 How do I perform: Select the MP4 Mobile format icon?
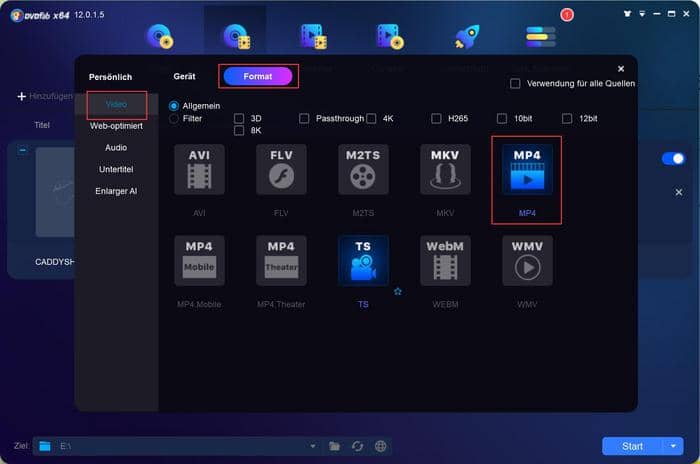click(x=199, y=260)
